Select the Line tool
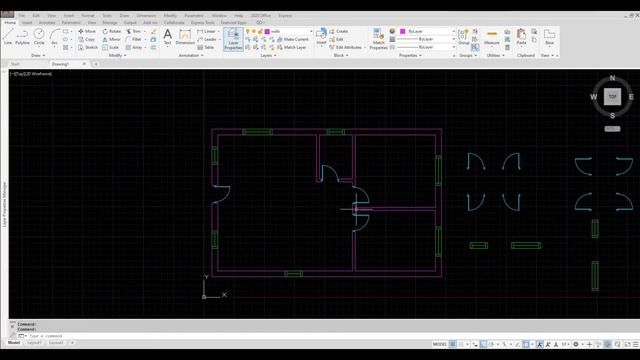The width and height of the screenshot is (640, 360). (8, 37)
